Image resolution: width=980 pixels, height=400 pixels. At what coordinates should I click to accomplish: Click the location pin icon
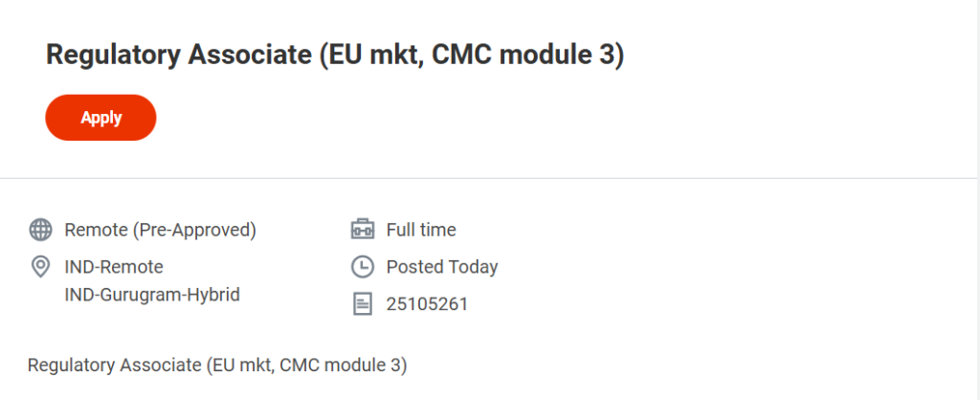click(x=40, y=267)
